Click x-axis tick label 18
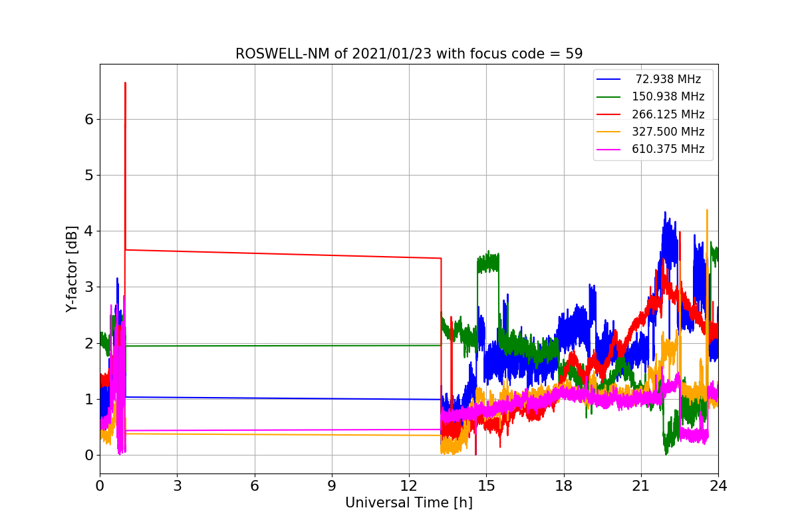 tap(563, 485)
